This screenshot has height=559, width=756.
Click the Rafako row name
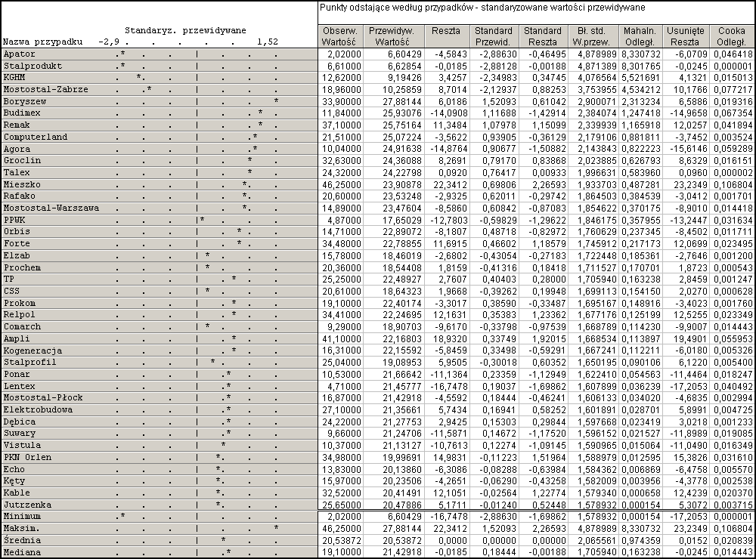point(20,196)
